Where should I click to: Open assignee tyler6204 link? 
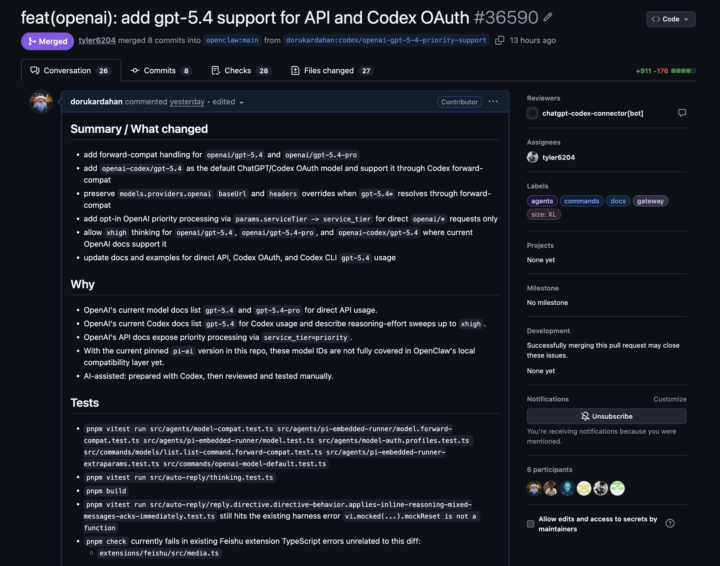(558, 157)
